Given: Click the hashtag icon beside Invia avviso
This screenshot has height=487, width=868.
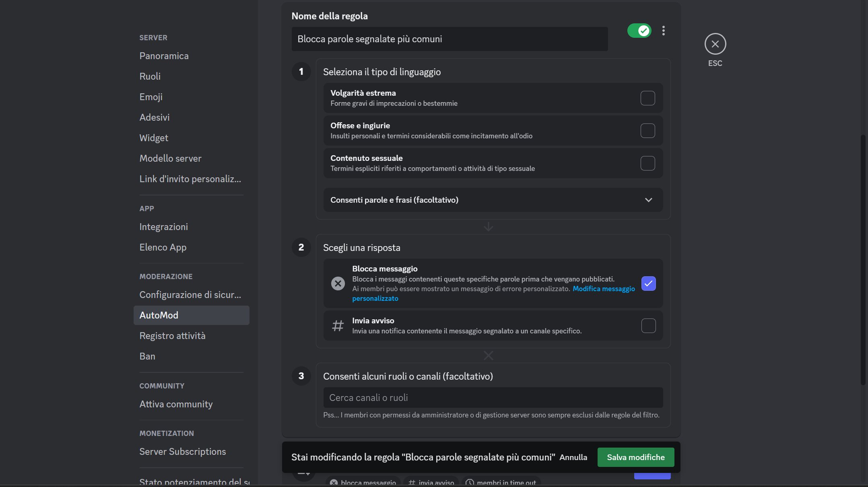Looking at the screenshot, I should click(x=338, y=325).
